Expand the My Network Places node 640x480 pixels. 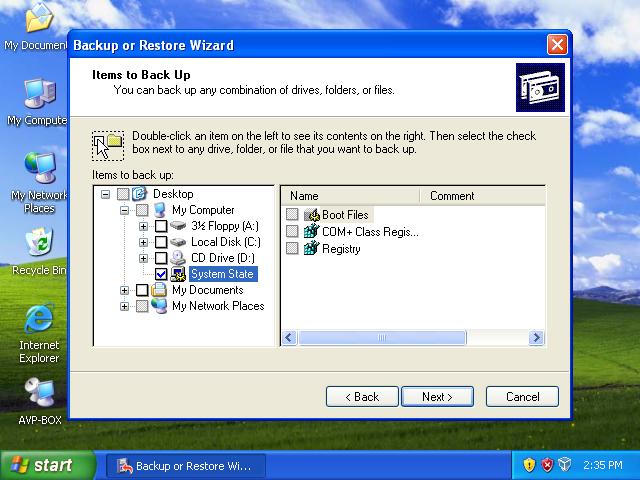pyautogui.click(x=124, y=306)
